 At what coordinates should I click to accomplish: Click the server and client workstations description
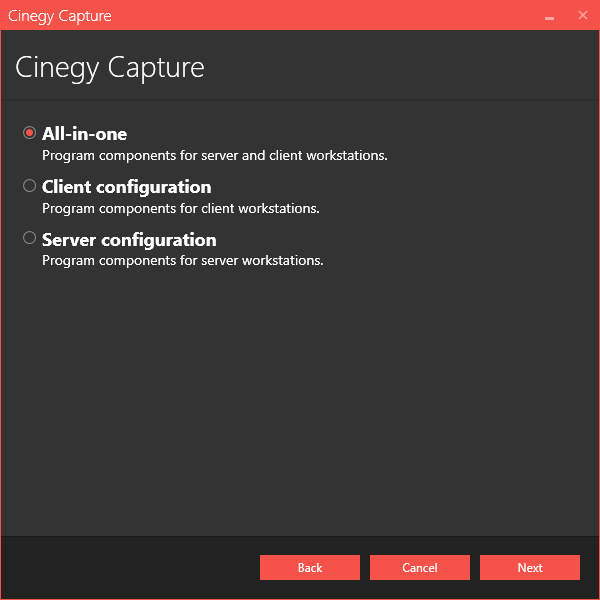click(x=214, y=156)
